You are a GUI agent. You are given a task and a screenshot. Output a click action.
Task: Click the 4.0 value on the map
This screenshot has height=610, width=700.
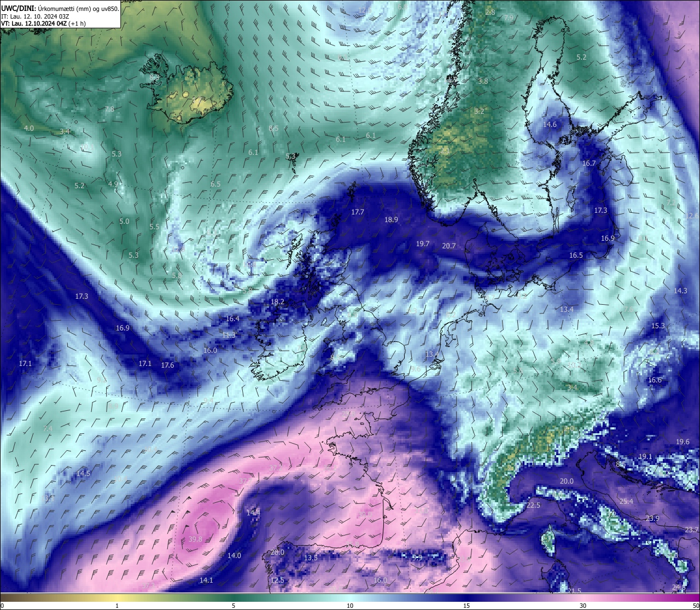coord(29,128)
